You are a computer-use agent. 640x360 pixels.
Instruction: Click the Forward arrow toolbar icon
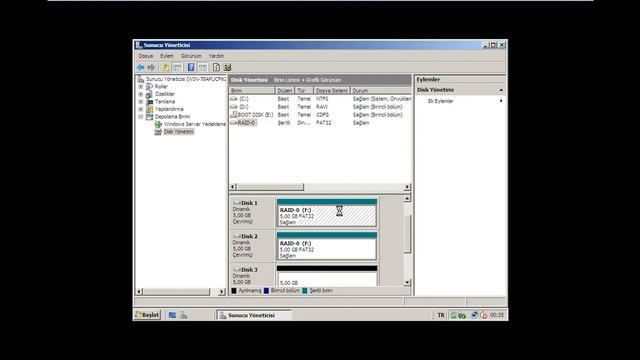pyautogui.click(x=151, y=67)
